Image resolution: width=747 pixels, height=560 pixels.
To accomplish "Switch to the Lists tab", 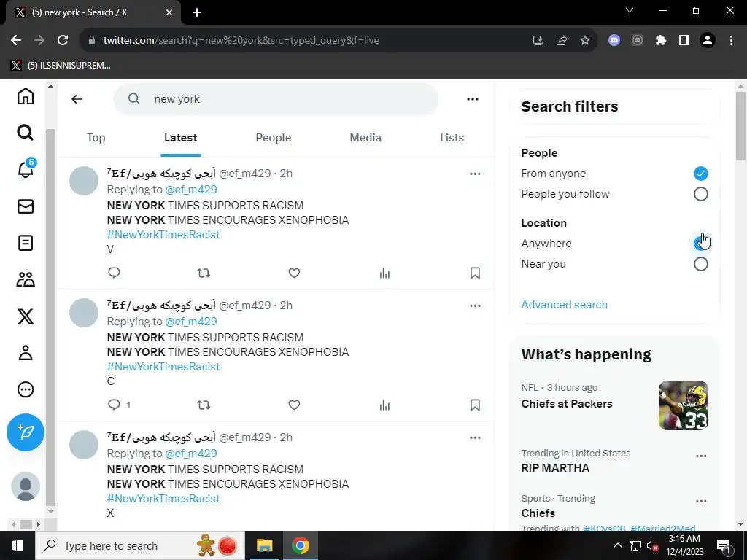I will point(452,138).
